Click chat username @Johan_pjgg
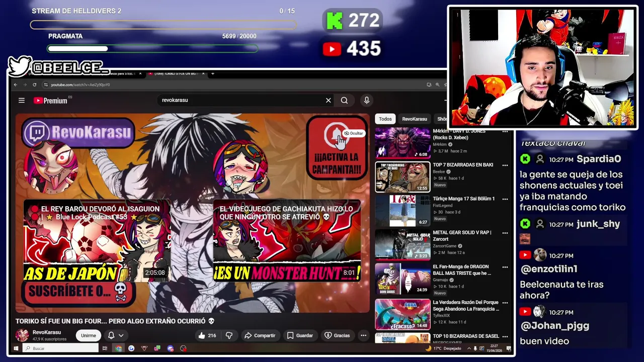The image size is (644, 362). coord(554,325)
